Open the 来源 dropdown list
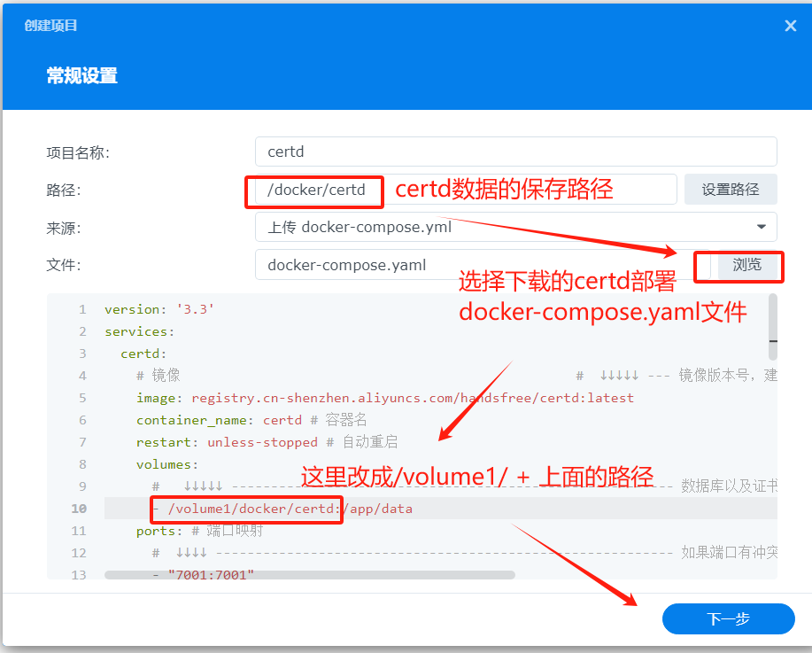 click(x=515, y=227)
